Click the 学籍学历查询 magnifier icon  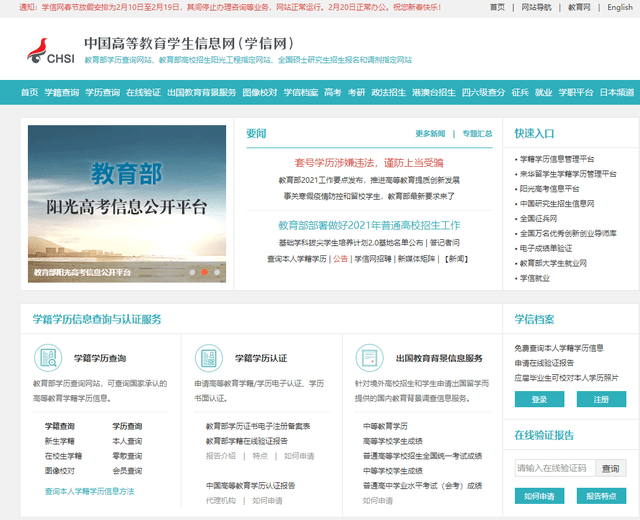(x=47, y=358)
